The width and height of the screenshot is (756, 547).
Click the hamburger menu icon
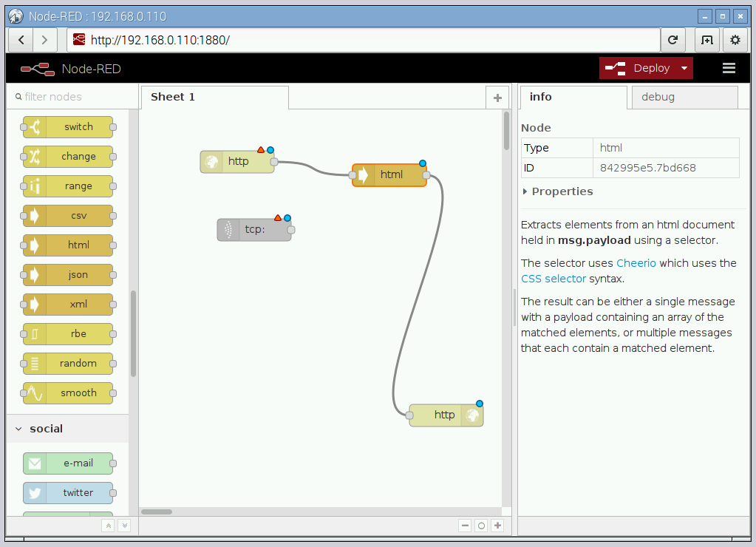tap(729, 68)
